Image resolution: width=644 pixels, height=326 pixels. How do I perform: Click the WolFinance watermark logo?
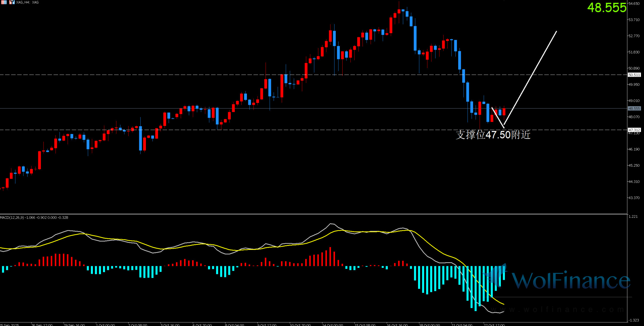[x=558, y=280]
